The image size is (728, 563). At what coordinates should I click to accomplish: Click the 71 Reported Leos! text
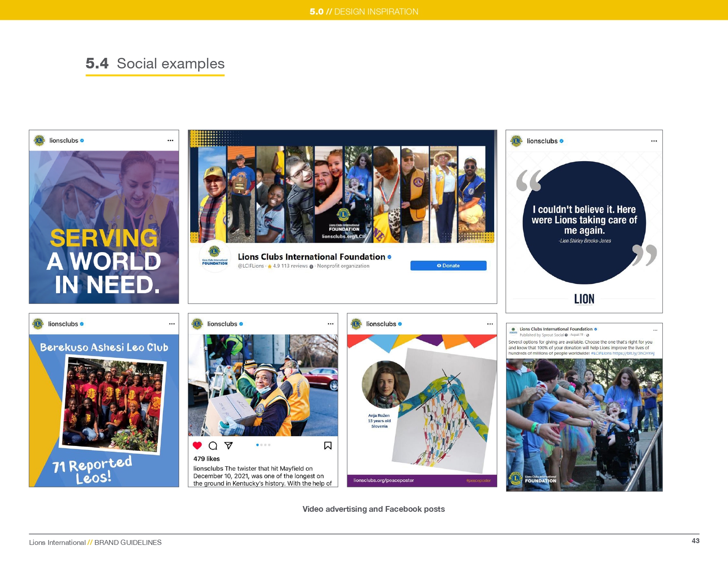pos(92,469)
